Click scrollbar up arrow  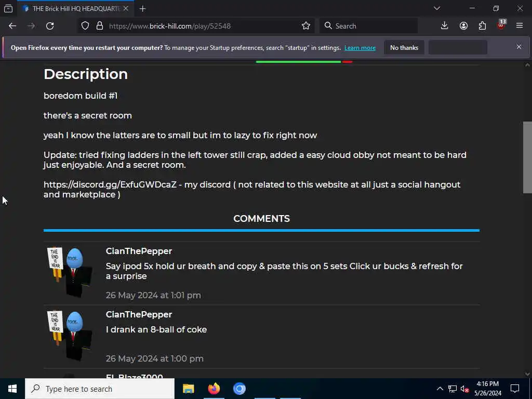(x=527, y=65)
